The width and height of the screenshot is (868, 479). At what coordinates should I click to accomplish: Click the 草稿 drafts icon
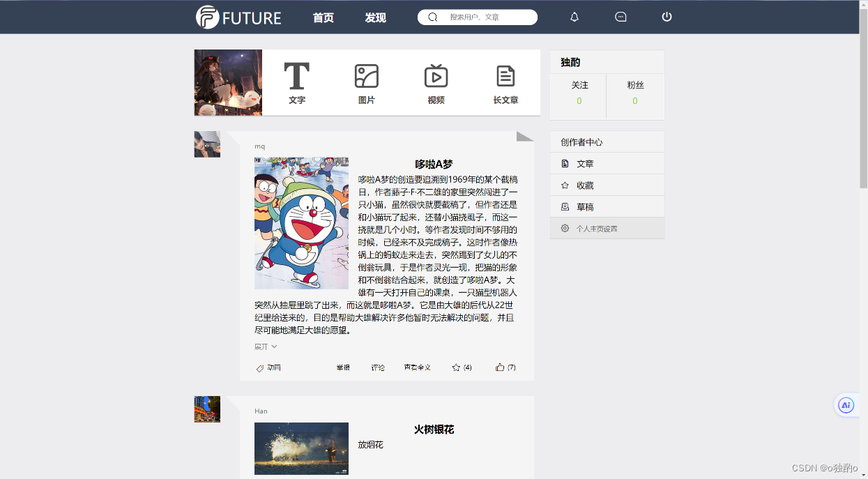(565, 207)
